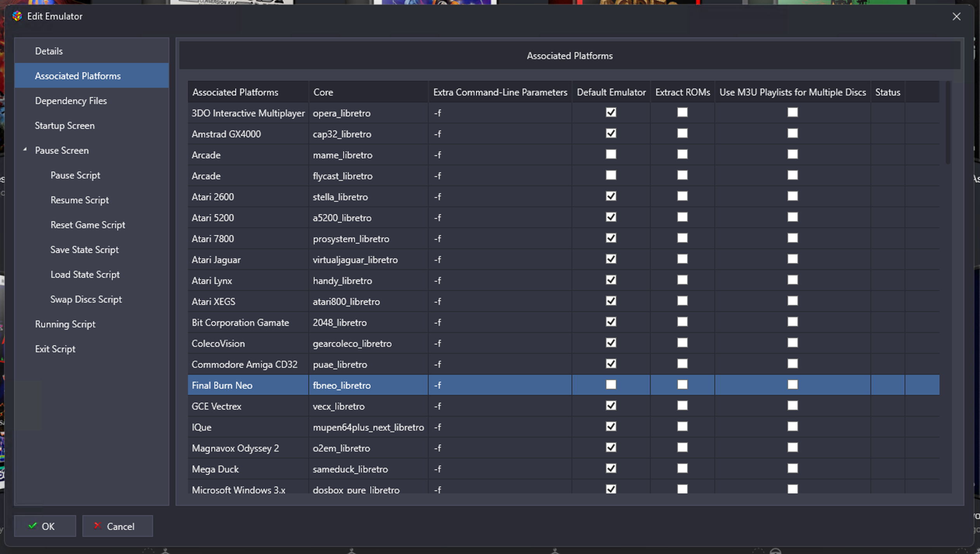Click Use M3U Playlists column header

pos(792,92)
